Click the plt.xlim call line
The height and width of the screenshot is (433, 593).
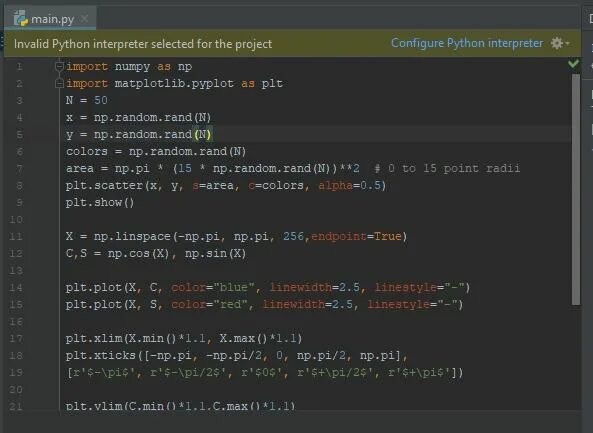click(x=184, y=338)
